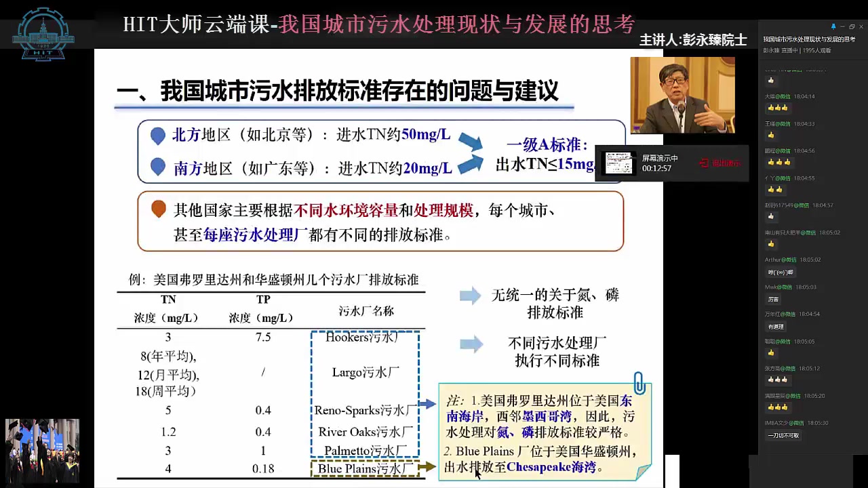The width and height of the screenshot is (868, 488).
Task: Click the 屏幕演示中 status label
Action: point(660,159)
